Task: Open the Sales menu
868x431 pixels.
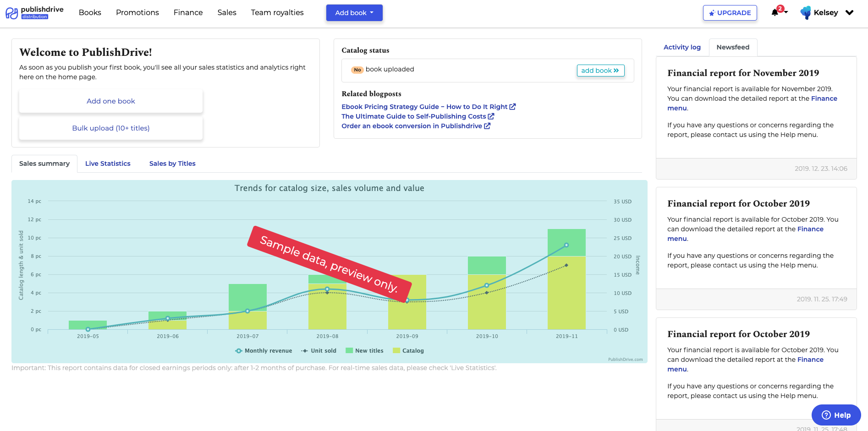Action: tap(227, 12)
